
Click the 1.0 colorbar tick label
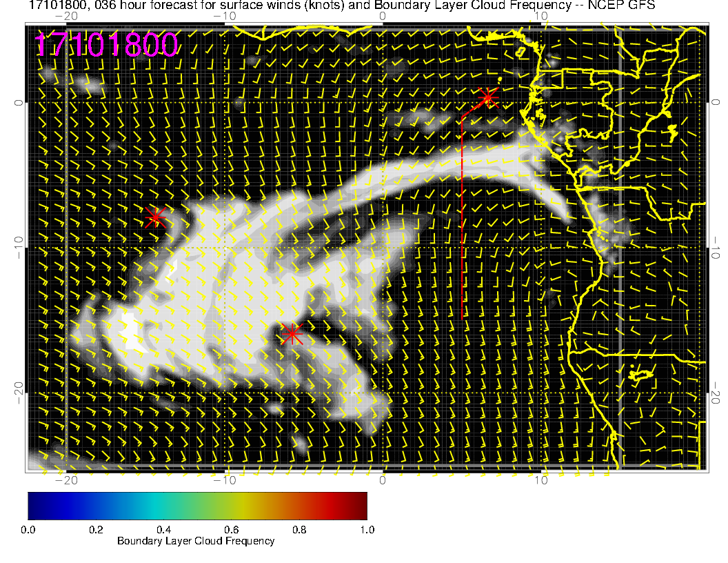(x=367, y=530)
